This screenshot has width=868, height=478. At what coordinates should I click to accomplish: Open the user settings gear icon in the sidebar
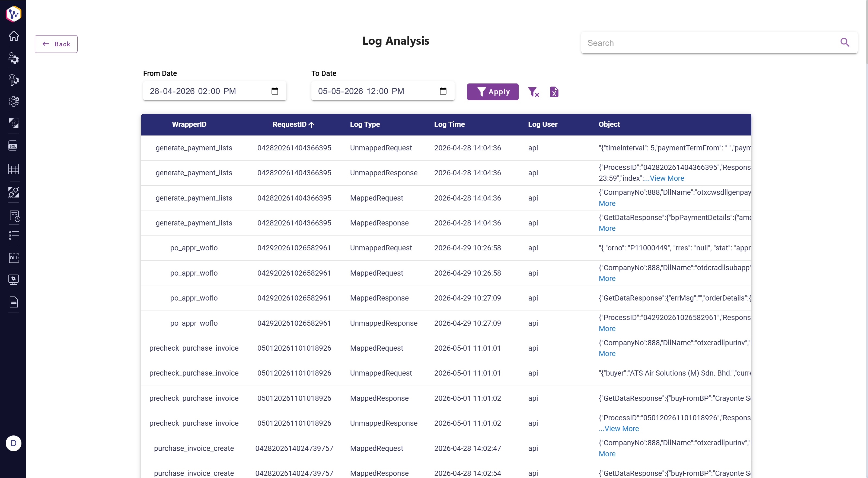(14, 58)
